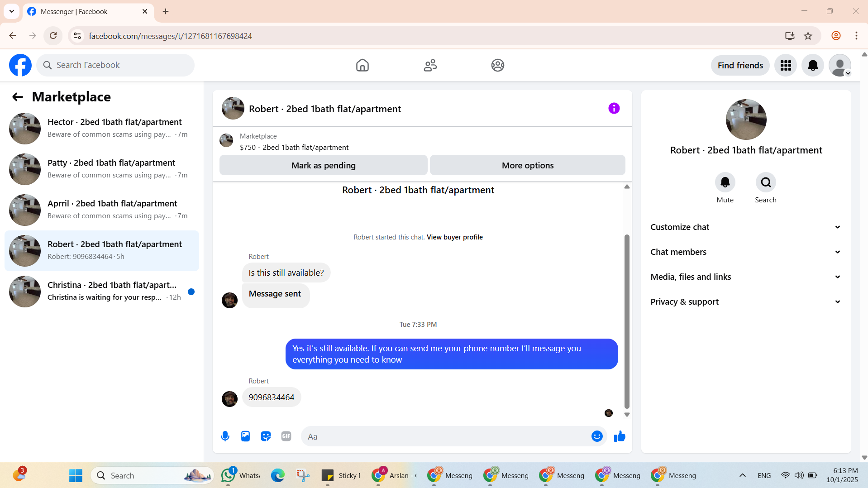Click the Search Facebook field
Viewport: 868px width, 488px height.
[x=115, y=65]
